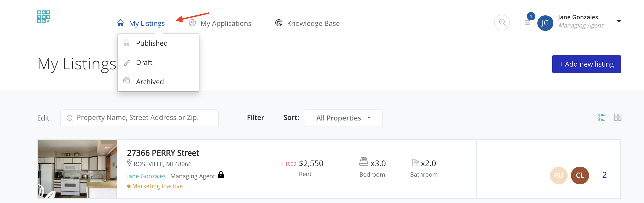
Task: Open the 27366 Perry Street kitchen thumbnail
Action: 77,169
